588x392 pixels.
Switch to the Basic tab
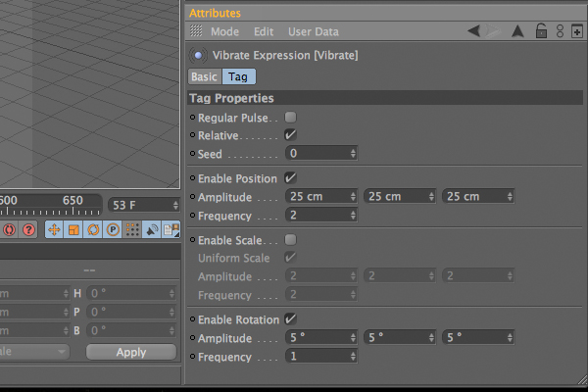click(205, 76)
